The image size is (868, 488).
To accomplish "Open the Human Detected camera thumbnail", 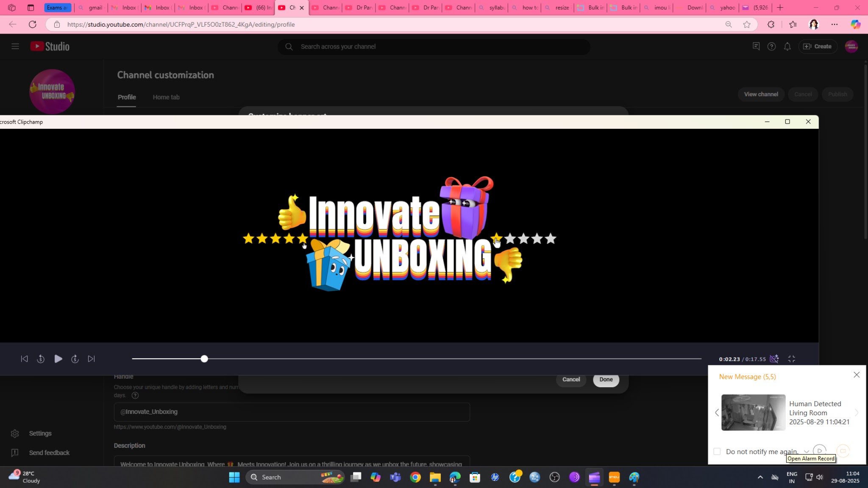I will 753,413.
